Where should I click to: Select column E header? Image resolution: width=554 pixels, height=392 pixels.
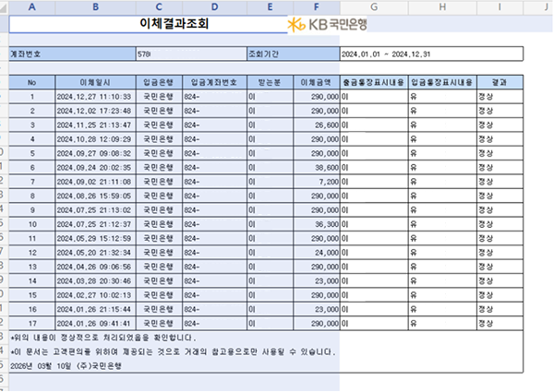(x=270, y=7)
